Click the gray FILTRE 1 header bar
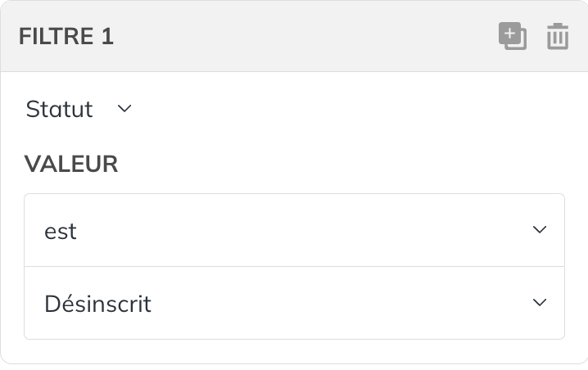588x370 pixels. (x=294, y=36)
